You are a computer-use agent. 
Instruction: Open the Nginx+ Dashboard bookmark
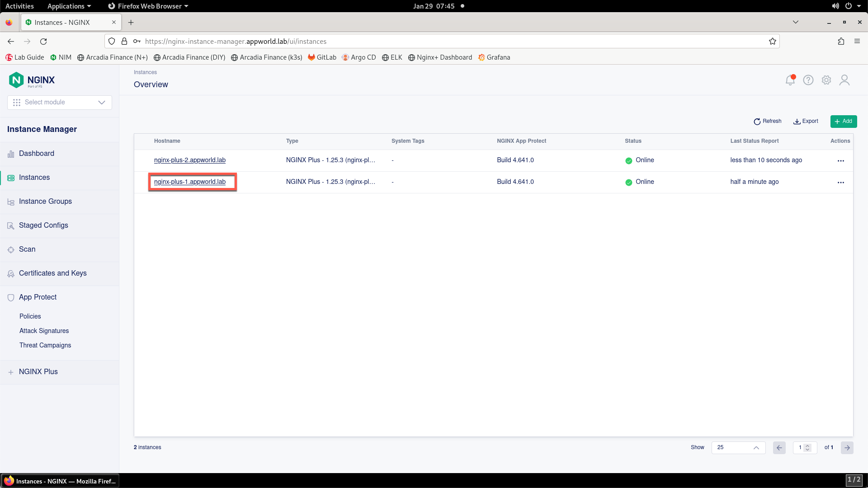[440, 57]
